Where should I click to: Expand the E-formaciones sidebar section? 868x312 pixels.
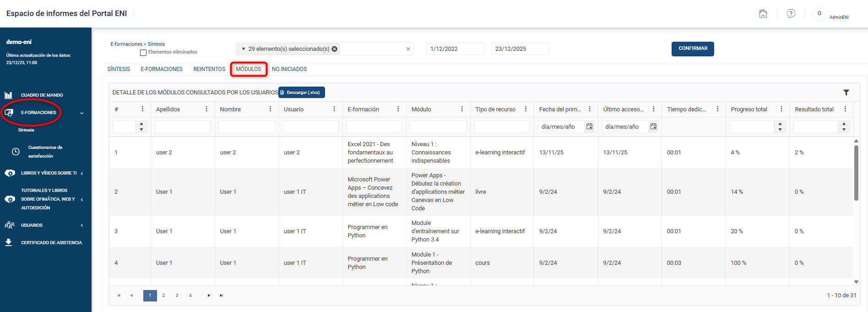(x=82, y=113)
